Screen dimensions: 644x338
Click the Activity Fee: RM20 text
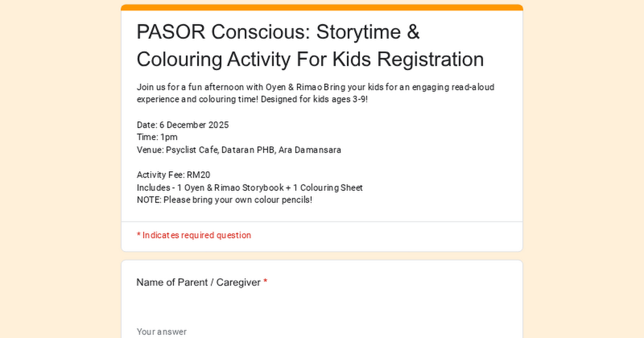point(173,174)
